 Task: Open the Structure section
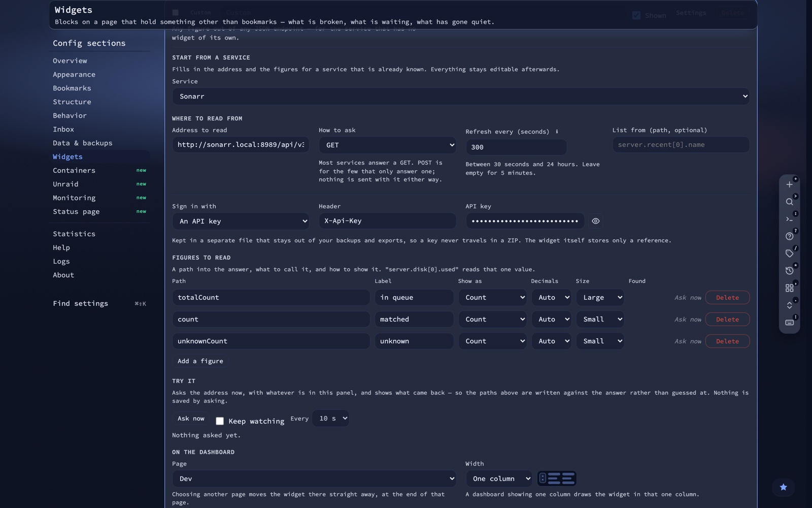(x=72, y=102)
